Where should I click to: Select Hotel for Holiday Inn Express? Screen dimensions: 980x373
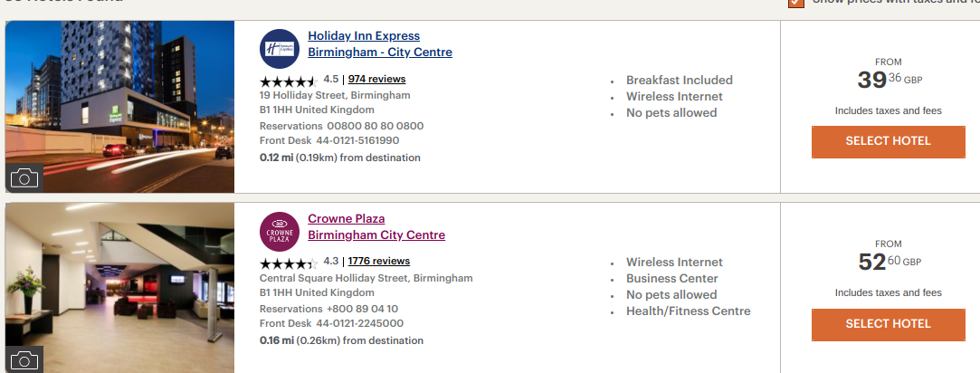(888, 141)
